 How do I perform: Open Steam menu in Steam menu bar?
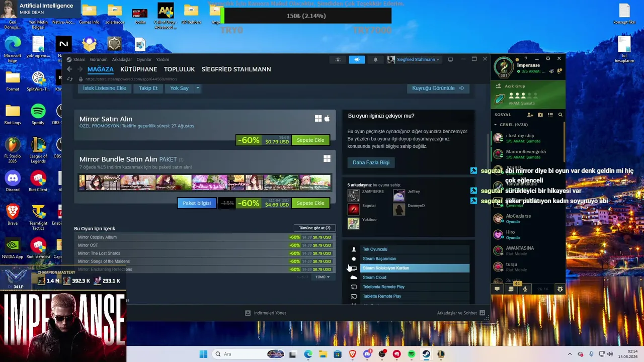[x=79, y=59]
